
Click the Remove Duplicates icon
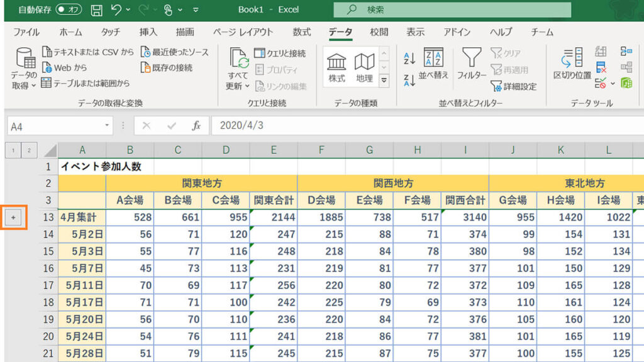coord(601,67)
